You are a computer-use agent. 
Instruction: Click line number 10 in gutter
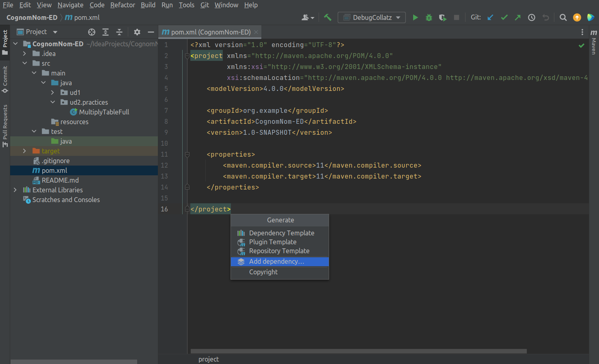[x=164, y=143]
